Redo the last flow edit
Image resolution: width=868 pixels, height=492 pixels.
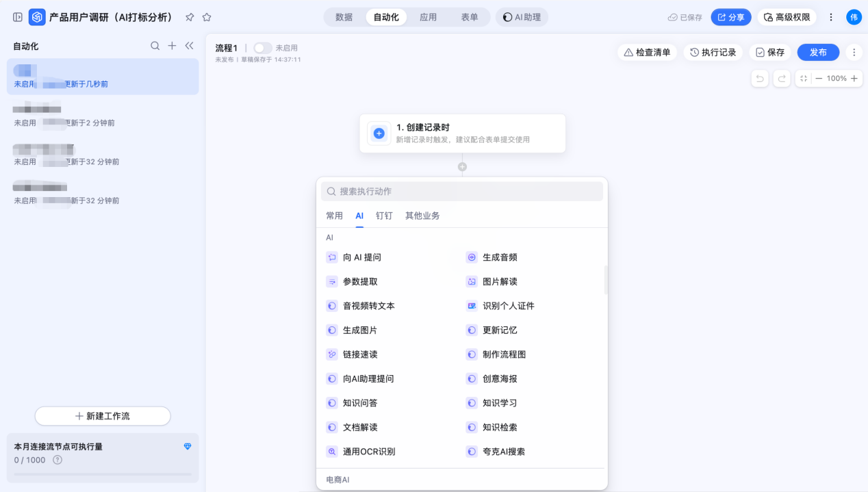click(782, 79)
